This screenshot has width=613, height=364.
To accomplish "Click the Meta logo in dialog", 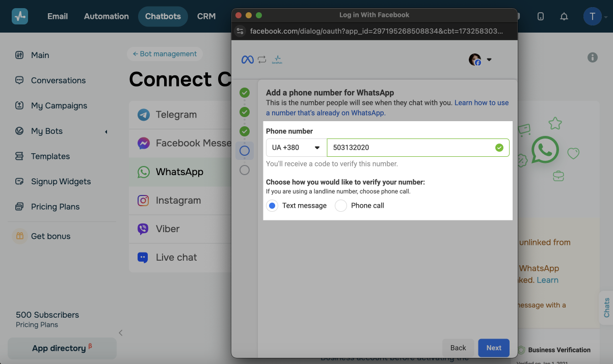I will pyautogui.click(x=247, y=60).
